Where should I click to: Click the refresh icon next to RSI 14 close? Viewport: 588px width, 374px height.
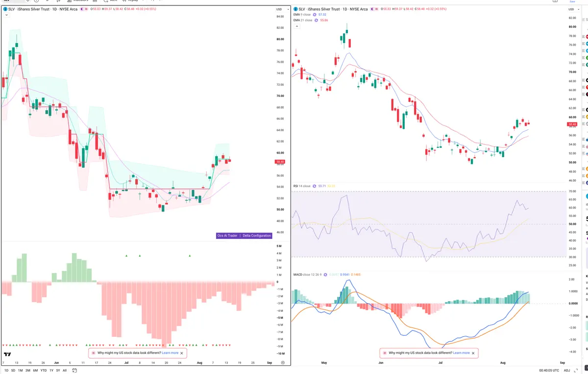click(315, 186)
